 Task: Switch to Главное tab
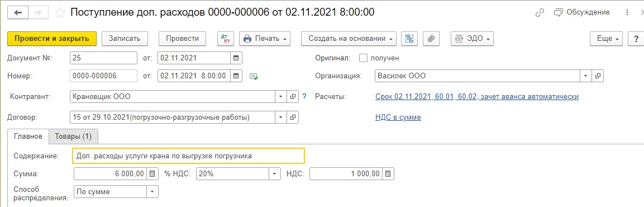[x=28, y=136]
